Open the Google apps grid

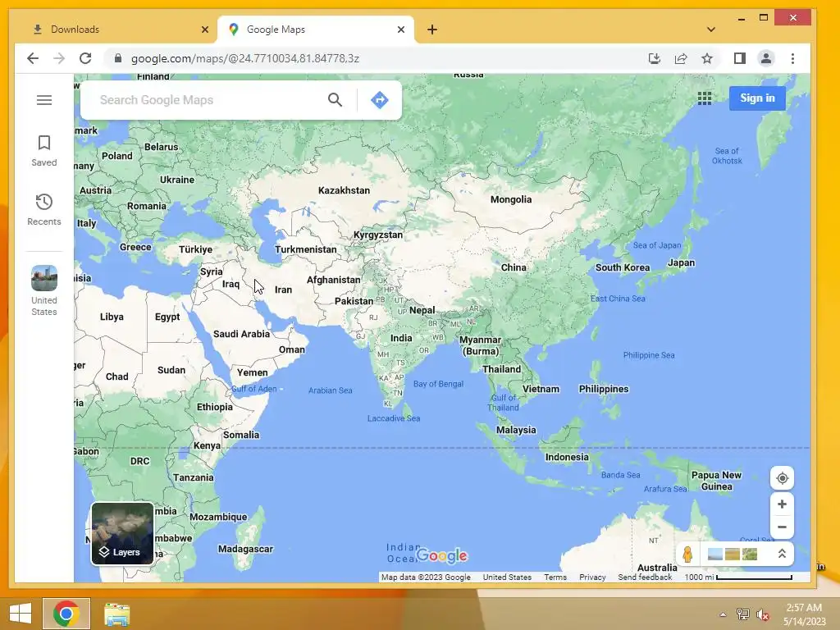[705, 98]
